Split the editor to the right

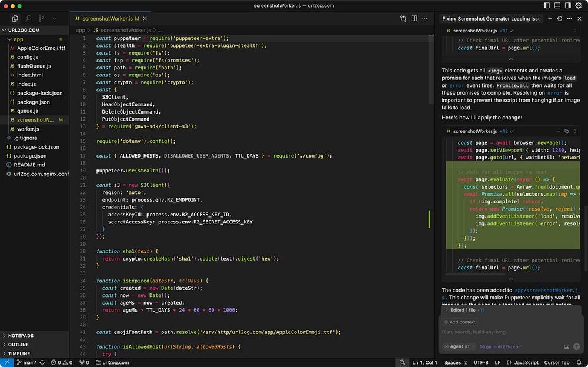pyautogui.click(x=414, y=18)
